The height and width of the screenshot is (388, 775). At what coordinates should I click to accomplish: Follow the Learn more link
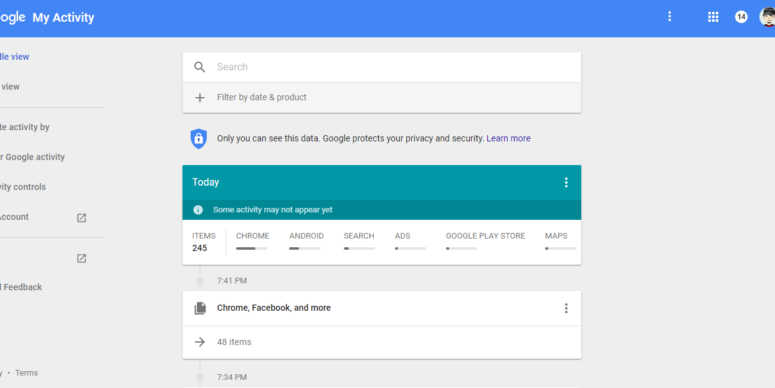pos(508,138)
